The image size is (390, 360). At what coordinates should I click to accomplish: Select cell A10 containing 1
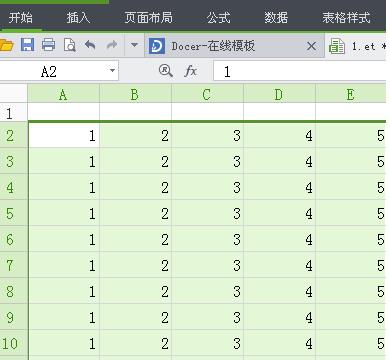[x=64, y=343]
